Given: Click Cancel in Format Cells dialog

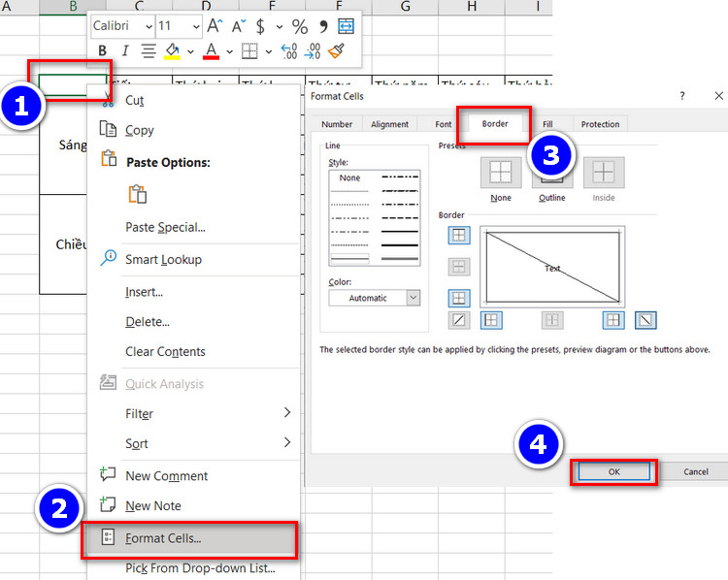Looking at the screenshot, I should click(696, 472).
